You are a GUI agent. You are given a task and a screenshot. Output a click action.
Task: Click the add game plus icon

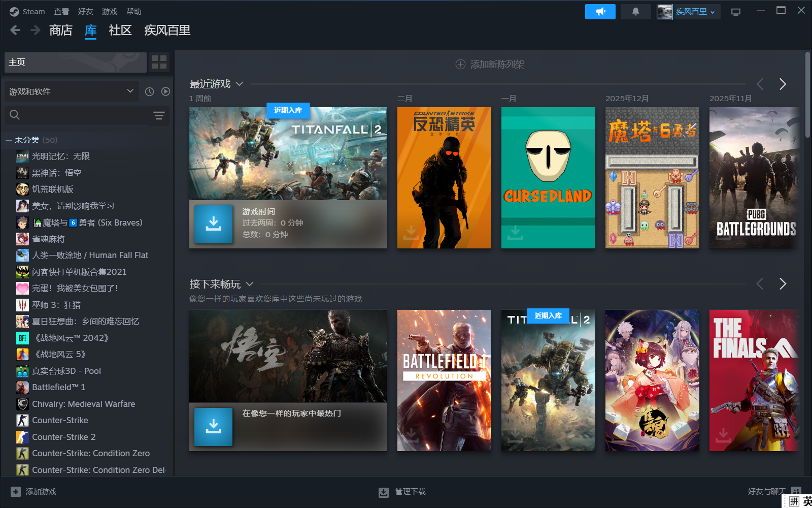(16, 492)
